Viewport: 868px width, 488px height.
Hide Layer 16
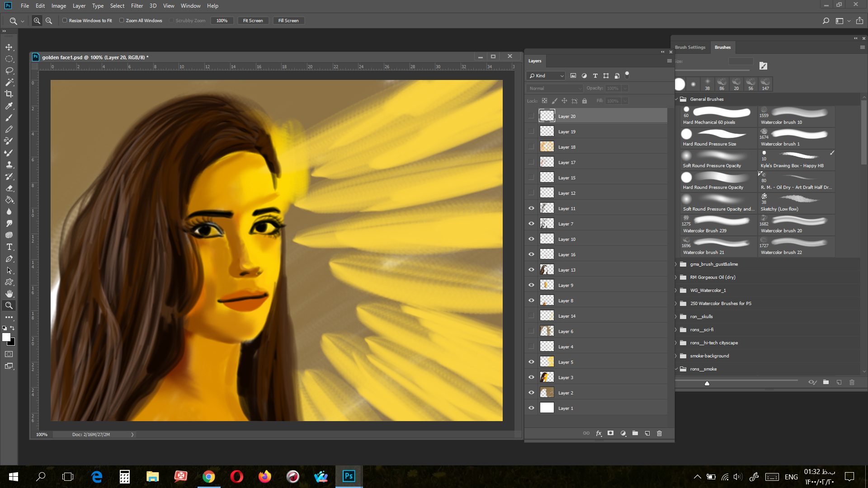point(531,254)
